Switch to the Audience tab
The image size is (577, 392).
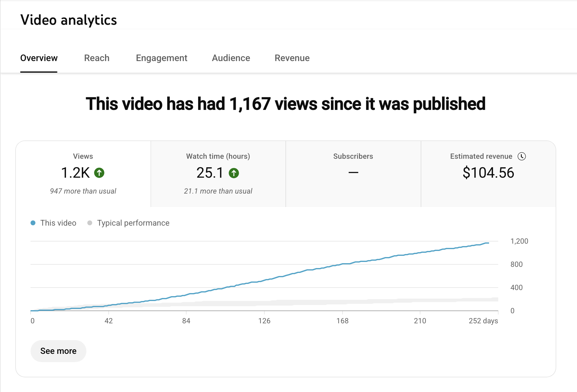point(231,58)
